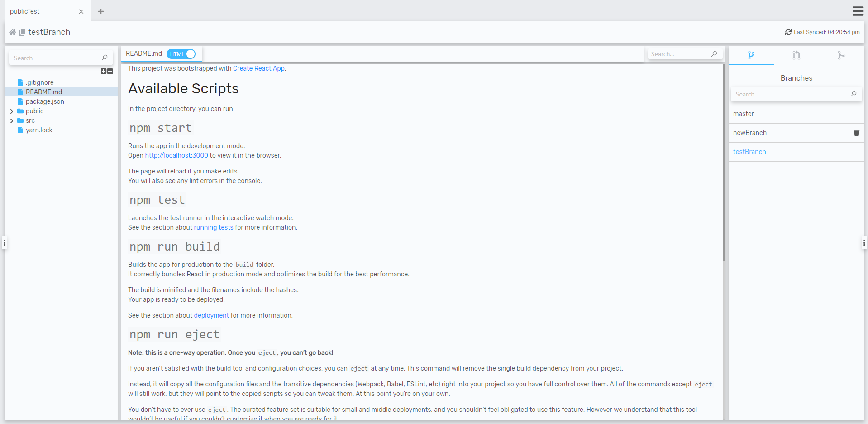Click the package.json file icon
Image resolution: width=868 pixels, height=424 pixels.
[x=20, y=101]
